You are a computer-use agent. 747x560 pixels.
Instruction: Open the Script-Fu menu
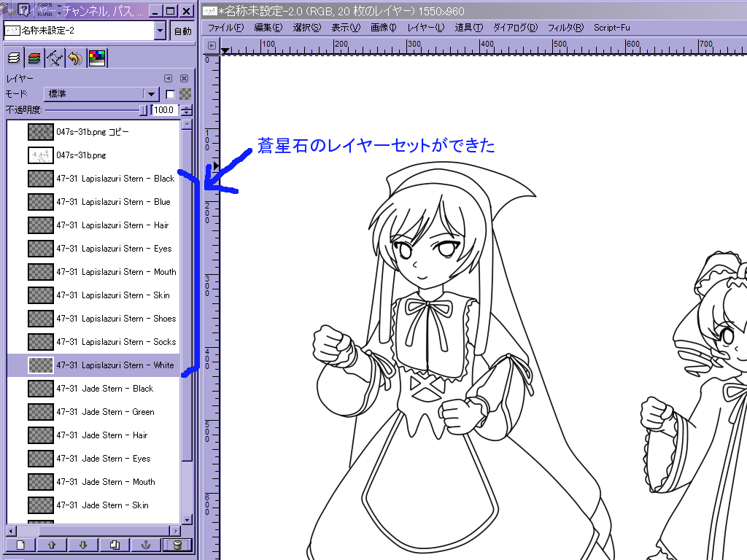pos(612,28)
